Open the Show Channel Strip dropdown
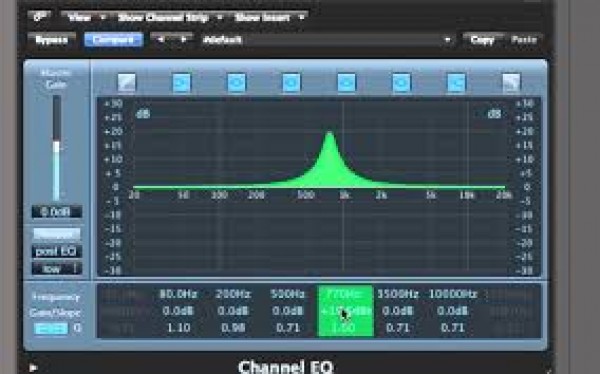The image size is (600, 374). [170, 17]
